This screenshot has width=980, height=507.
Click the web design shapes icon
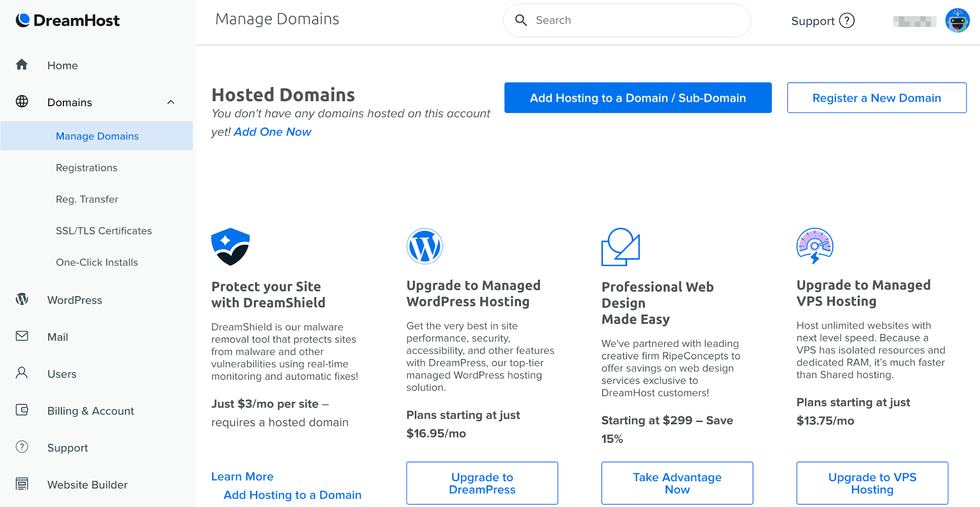[621, 247]
